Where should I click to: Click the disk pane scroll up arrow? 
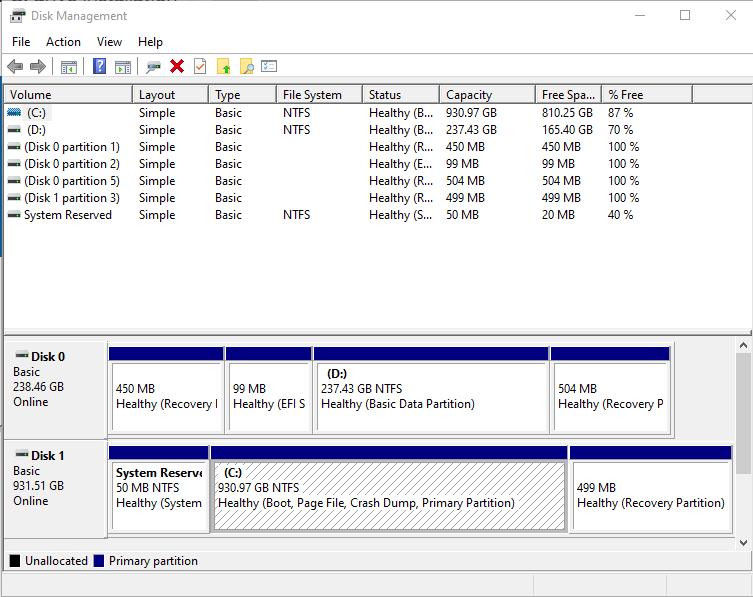coord(743,345)
